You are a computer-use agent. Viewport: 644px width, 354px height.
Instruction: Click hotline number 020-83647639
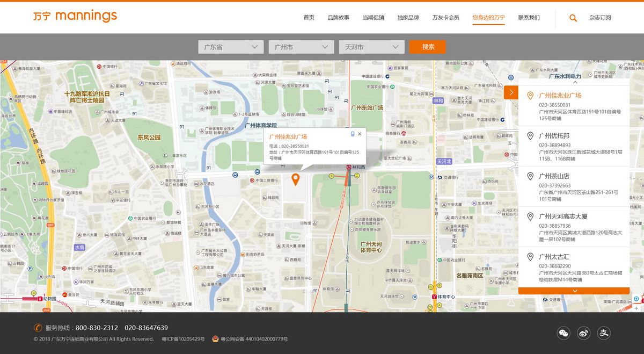(147, 328)
